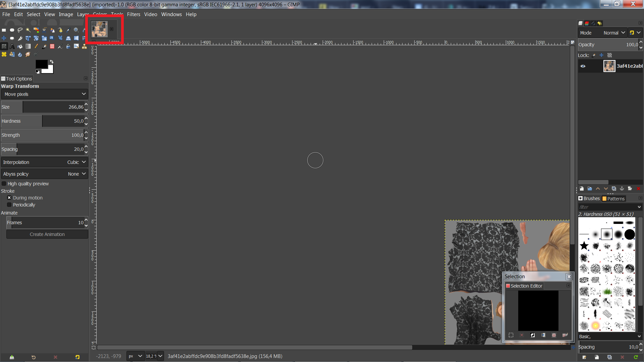Switch to the Patterns tab
Image resolution: width=644 pixels, height=362 pixels.
614,198
